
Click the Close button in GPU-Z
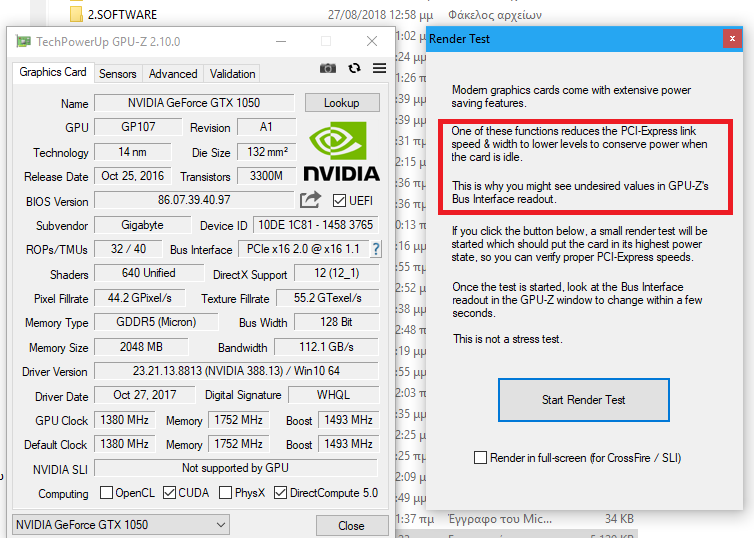[x=352, y=525]
